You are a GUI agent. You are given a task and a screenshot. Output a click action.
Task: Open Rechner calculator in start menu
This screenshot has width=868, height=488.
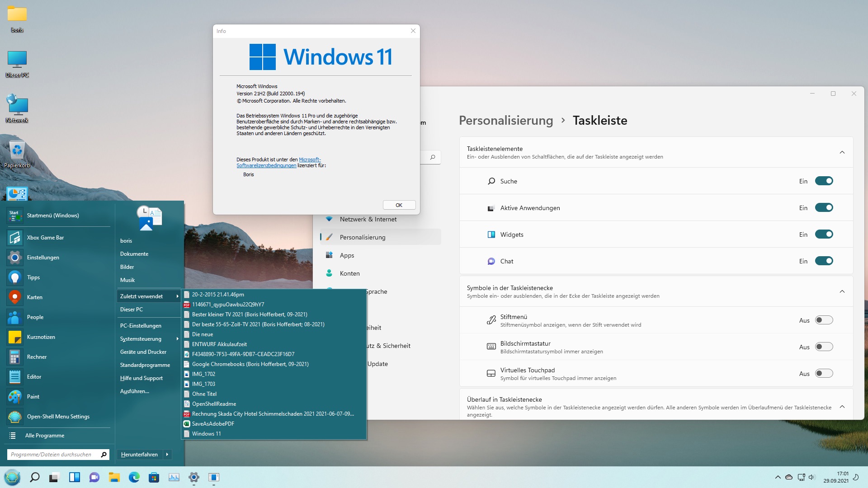click(58, 357)
